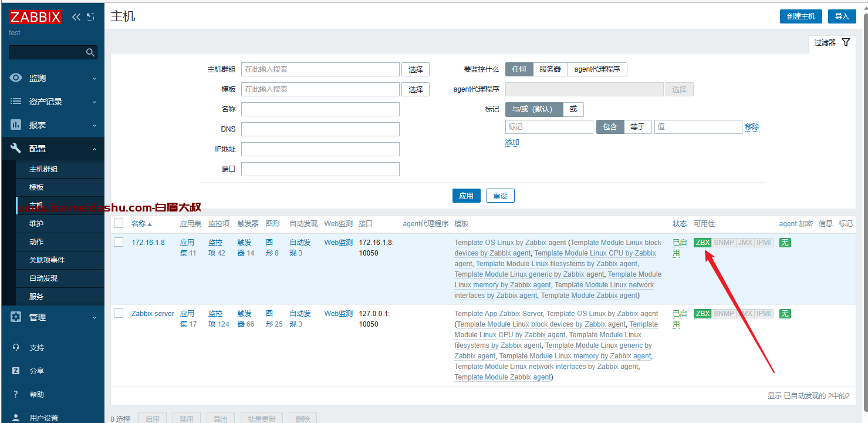The height and width of the screenshot is (423, 868).
Task: Click ZBX availability badge for 172.16.1.8
Action: pyautogui.click(x=702, y=243)
